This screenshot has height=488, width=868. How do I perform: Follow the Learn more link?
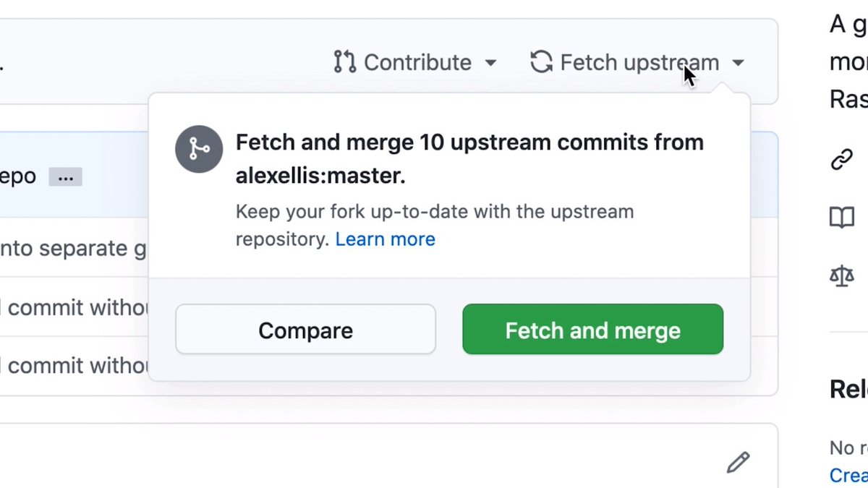click(x=385, y=239)
